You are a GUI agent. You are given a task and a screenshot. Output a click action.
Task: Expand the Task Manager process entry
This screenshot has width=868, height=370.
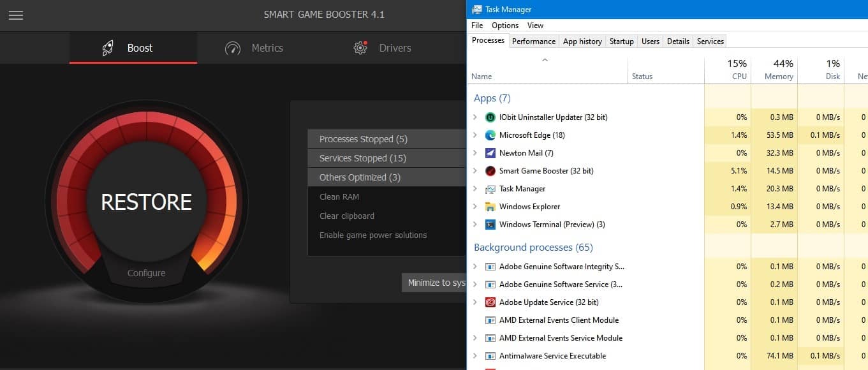coord(474,189)
